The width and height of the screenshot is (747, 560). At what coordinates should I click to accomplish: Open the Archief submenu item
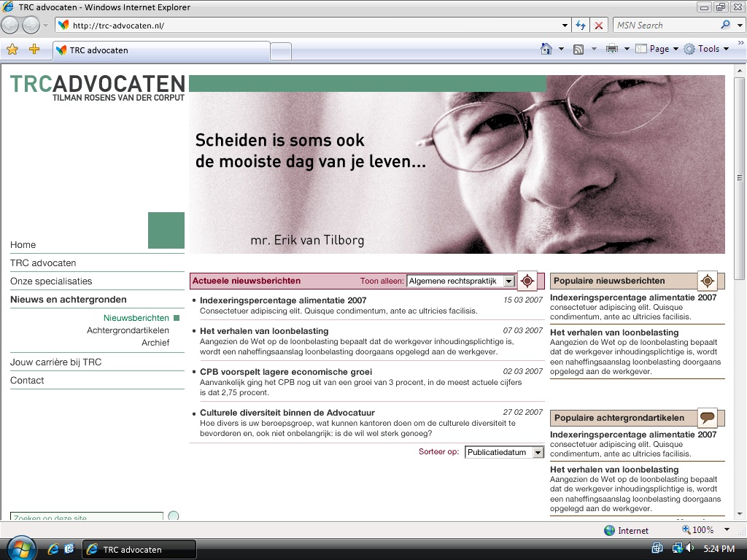(x=155, y=343)
